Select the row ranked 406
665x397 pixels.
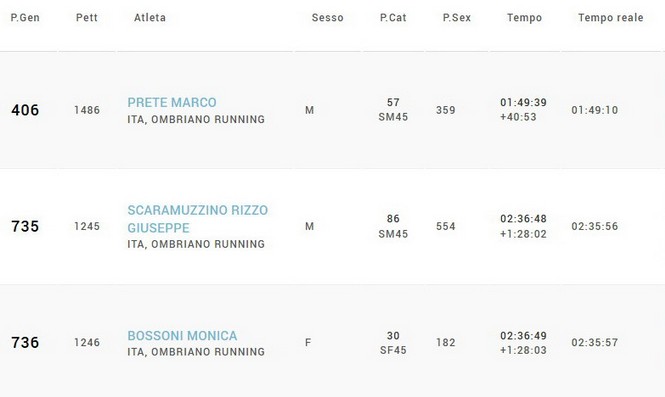[332, 110]
